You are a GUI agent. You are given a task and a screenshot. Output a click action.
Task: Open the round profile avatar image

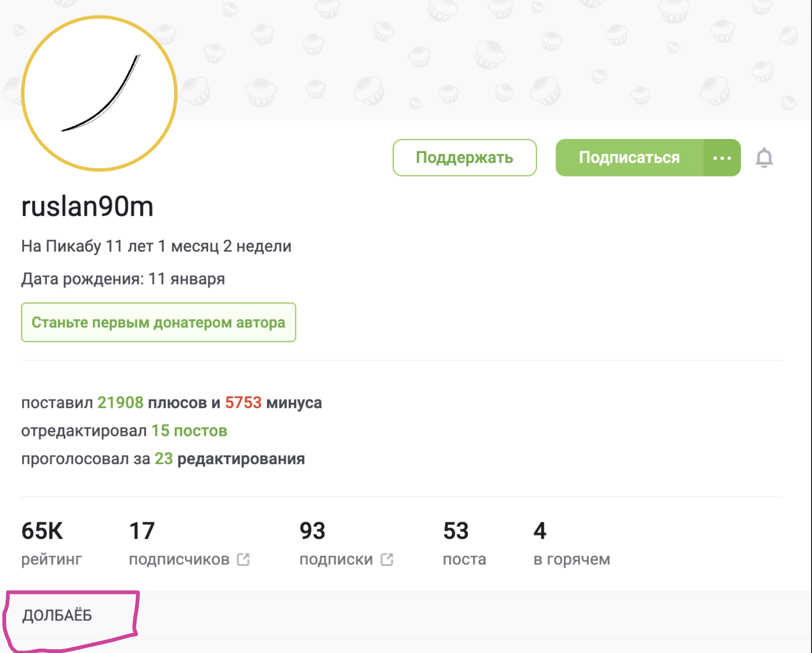click(x=99, y=93)
